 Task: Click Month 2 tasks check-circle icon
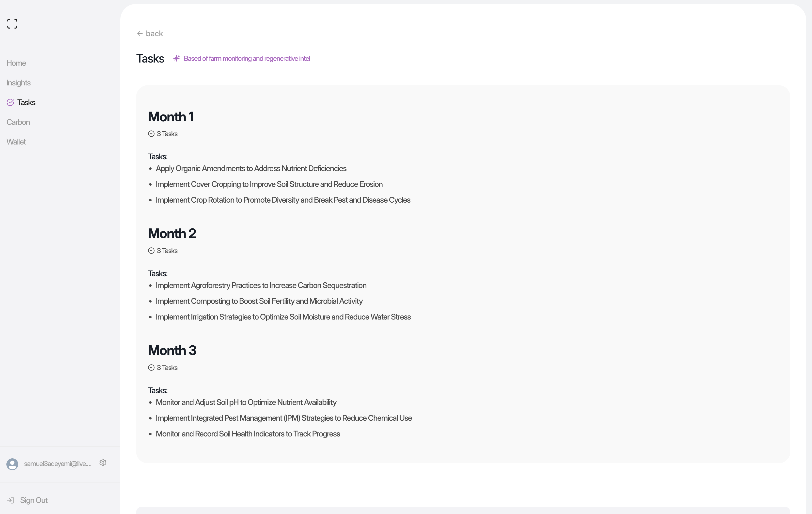[151, 251]
